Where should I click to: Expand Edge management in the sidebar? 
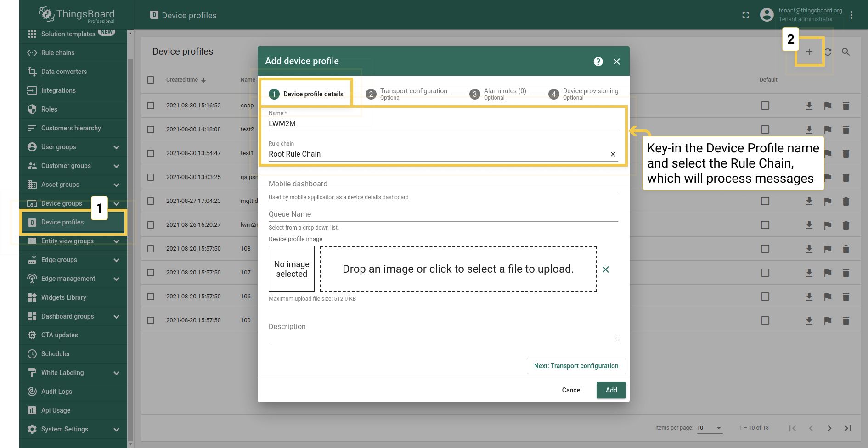116,279
